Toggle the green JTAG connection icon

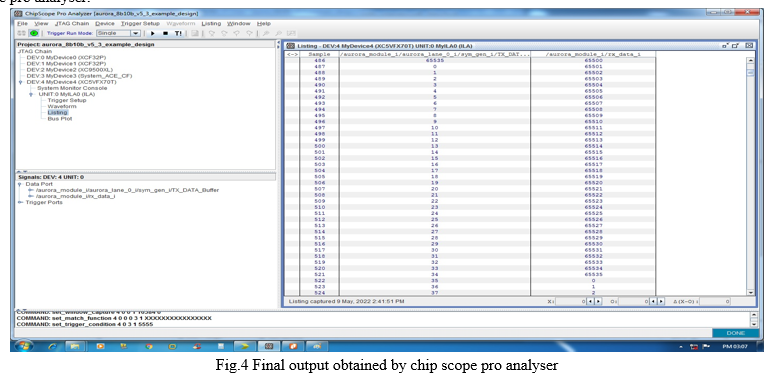[33, 33]
